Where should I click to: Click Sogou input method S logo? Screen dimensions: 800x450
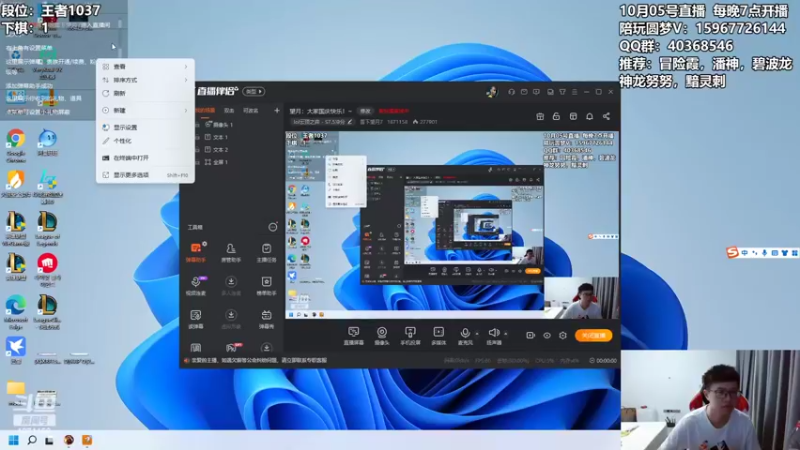733,252
